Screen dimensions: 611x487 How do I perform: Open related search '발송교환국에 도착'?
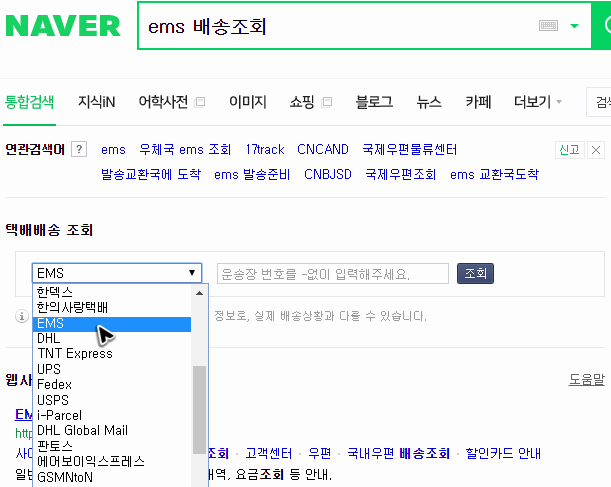coord(151,174)
